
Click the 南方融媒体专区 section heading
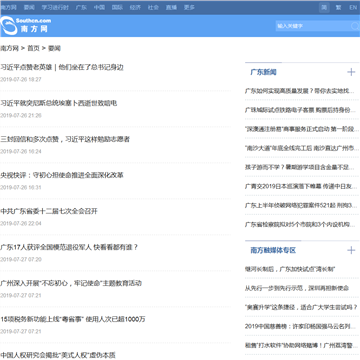click(273, 250)
